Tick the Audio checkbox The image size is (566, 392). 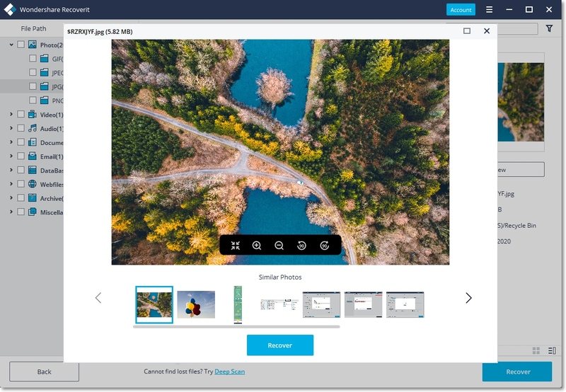coord(21,128)
